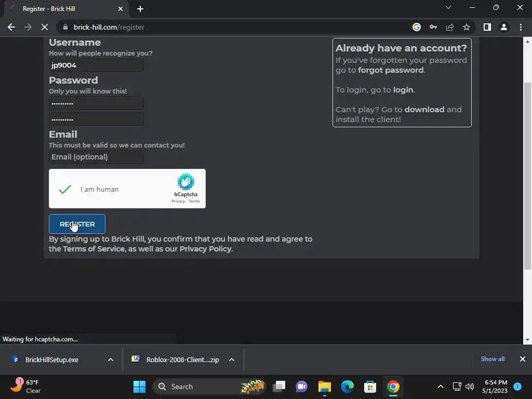The width and height of the screenshot is (532, 399).
Task: Open Chrome's three-dot menu
Action: coord(521,27)
